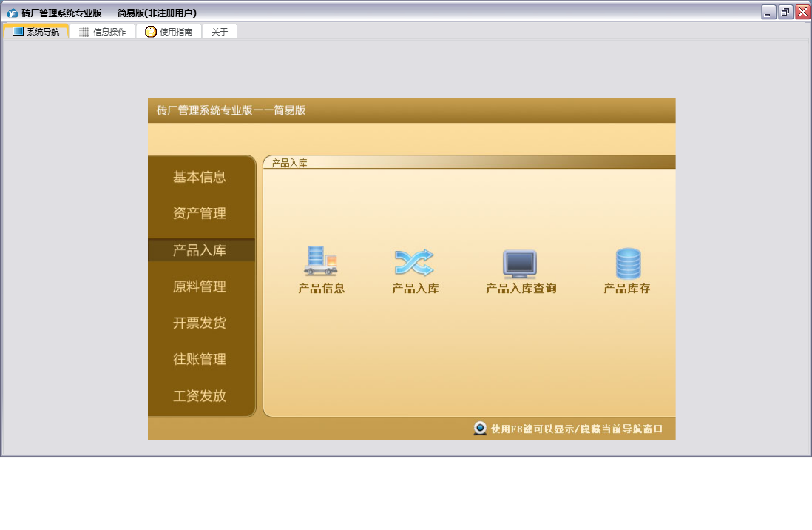
Task: Open the 产品入库 shuffle arrows icon
Action: [414, 262]
